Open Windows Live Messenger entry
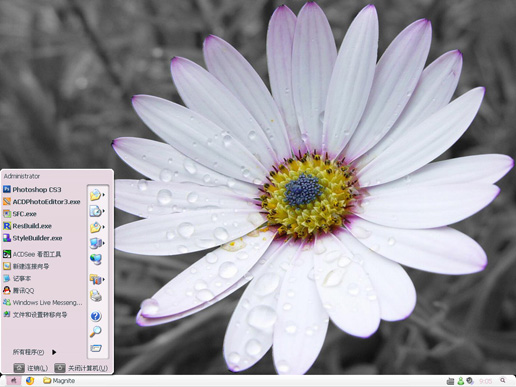The height and width of the screenshot is (387, 516). [43, 303]
